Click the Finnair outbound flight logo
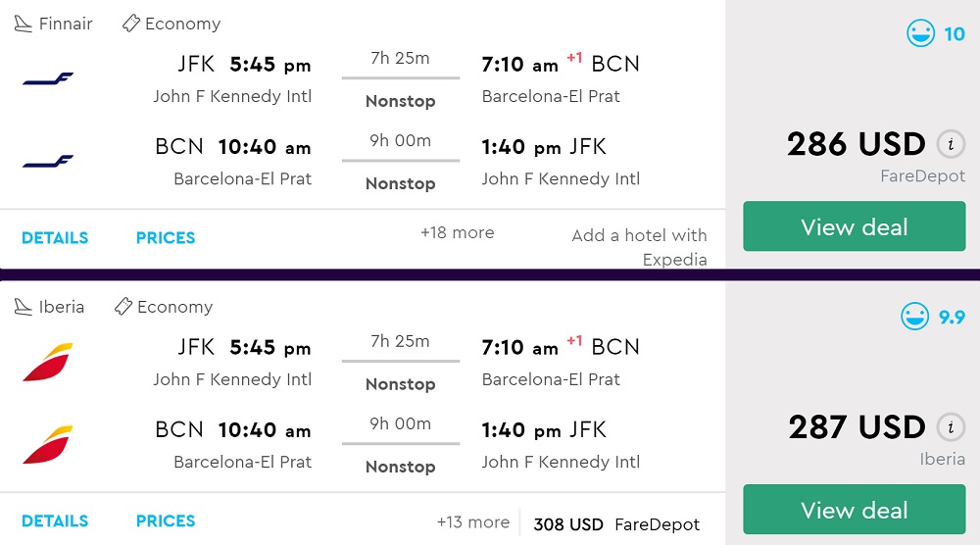 (48, 79)
